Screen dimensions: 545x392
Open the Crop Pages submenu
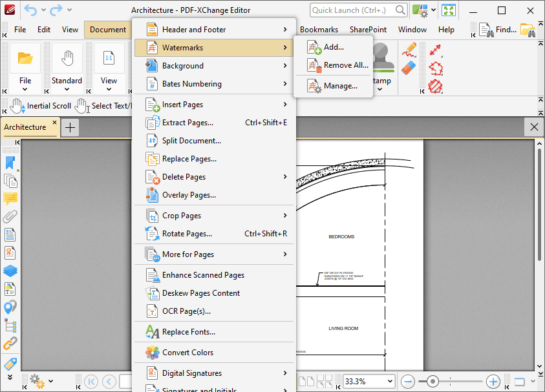pos(214,216)
